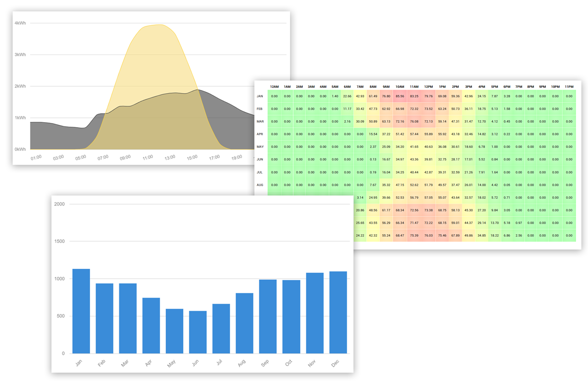Click the cell with value 0.13 in JUN row
Image resolution: width=588 pixels, height=385 pixels.
pyautogui.click(x=373, y=159)
